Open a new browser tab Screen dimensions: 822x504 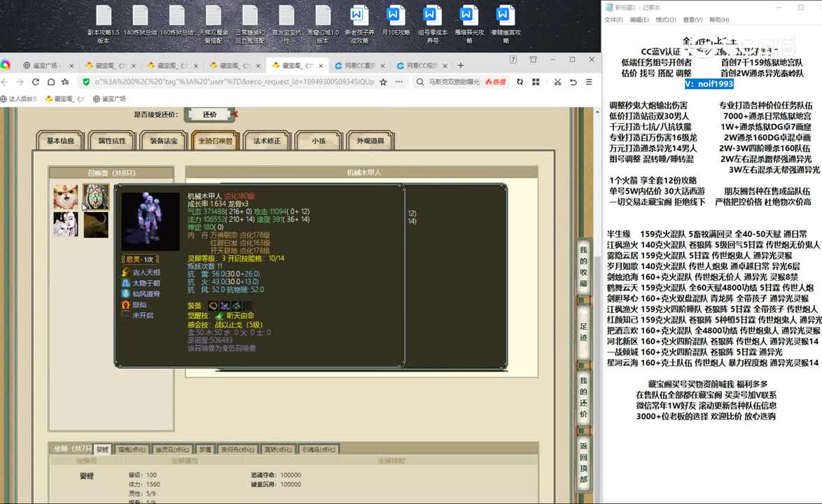click(460, 66)
